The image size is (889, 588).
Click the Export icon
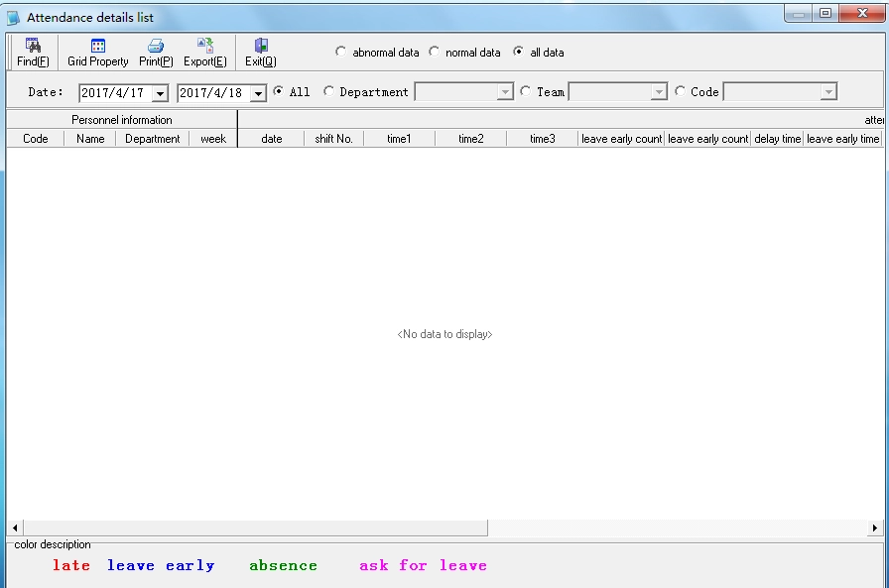pos(205,46)
